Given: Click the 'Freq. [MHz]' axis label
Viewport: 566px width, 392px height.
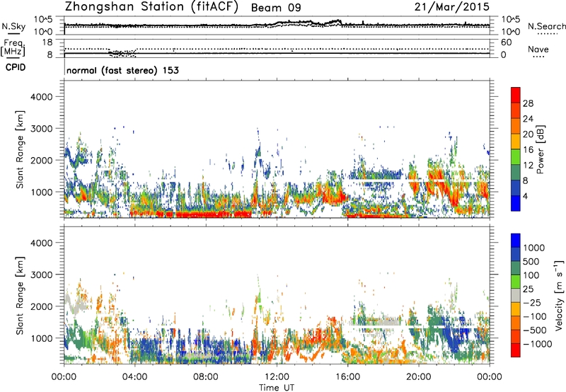Looking at the screenshot, I should (x=13, y=48).
